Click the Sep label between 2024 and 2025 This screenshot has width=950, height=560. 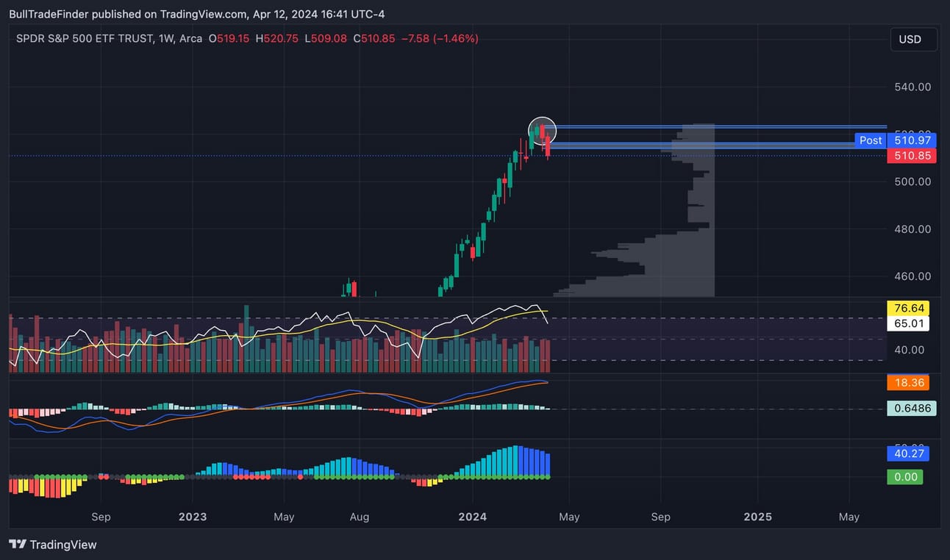coord(660,517)
